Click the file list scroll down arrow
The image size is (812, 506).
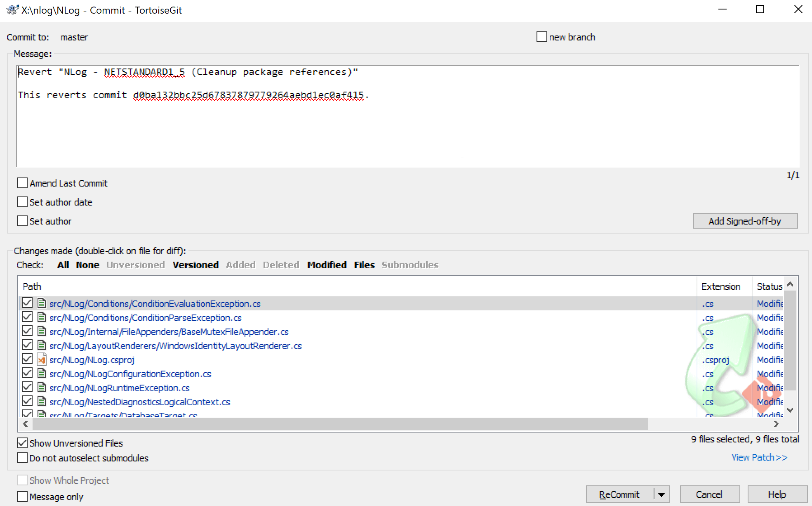(790, 410)
